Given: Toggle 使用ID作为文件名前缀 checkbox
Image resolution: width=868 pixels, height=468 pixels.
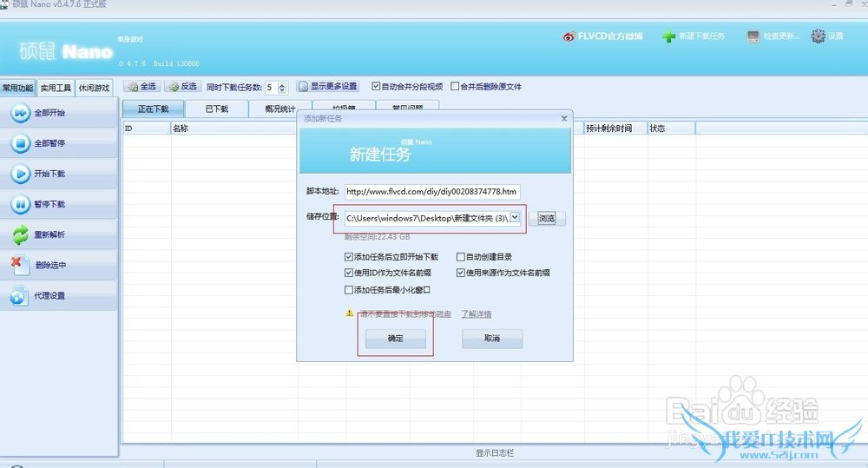Looking at the screenshot, I should 349,273.
